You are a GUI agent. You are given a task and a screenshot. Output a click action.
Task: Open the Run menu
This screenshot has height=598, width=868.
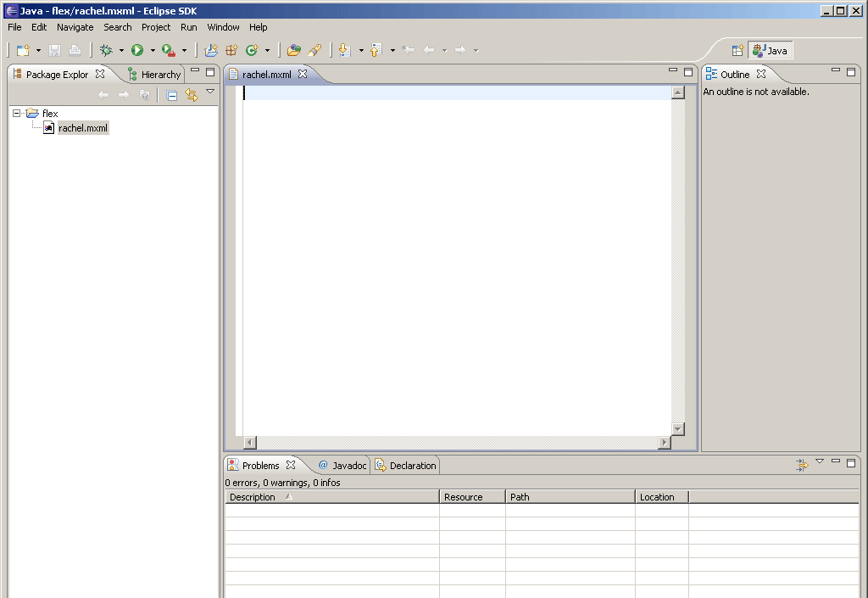[x=189, y=27]
